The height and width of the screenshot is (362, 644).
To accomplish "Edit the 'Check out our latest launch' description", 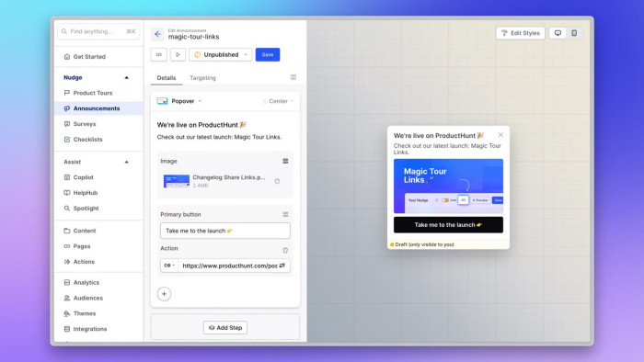I will tap(219, 137).
